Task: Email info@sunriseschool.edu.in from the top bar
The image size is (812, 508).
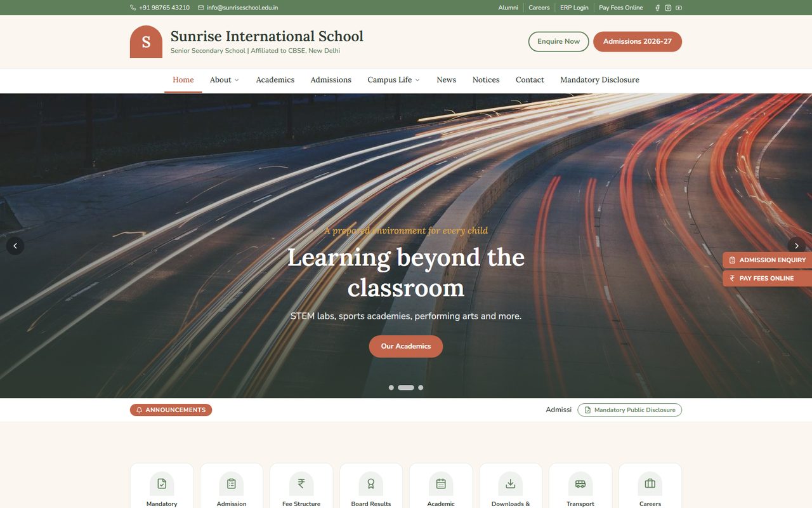Action: [x=238, y=8]
